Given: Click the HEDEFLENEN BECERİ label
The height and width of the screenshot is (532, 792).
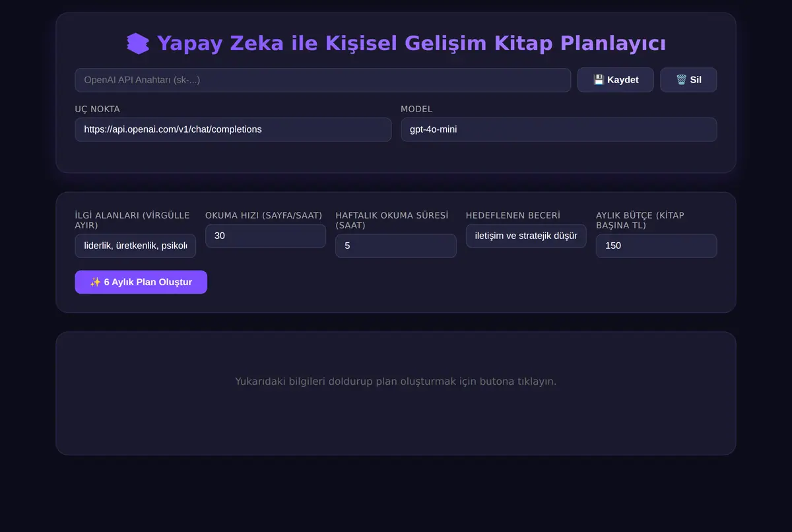Looking at the screenshot, I should tap(513, 215).
